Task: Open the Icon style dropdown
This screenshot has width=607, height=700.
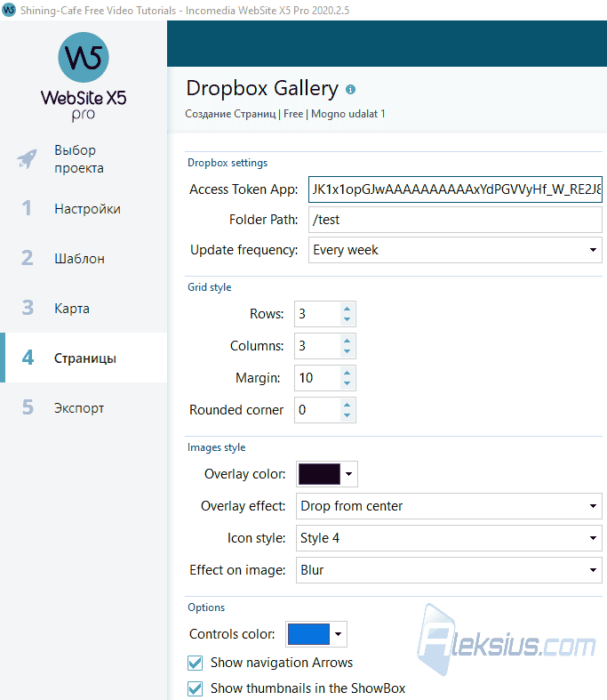Action: [x=449, y=538]
